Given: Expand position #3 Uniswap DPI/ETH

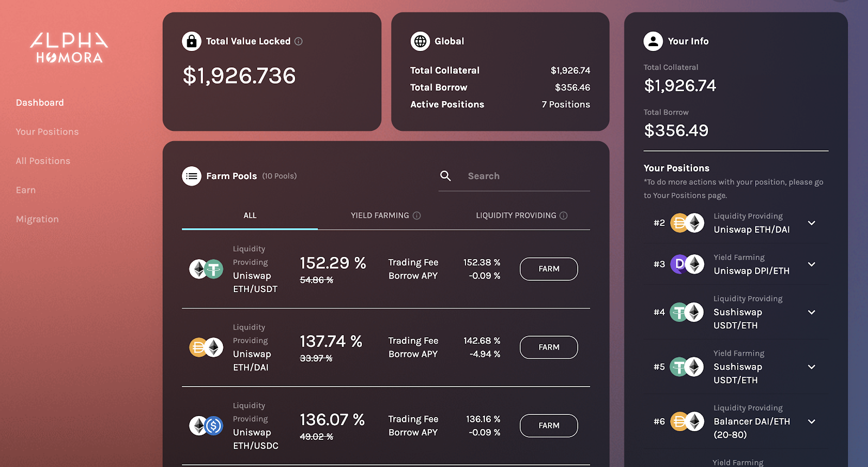Looking at the screenshot, I should point(812,264).
